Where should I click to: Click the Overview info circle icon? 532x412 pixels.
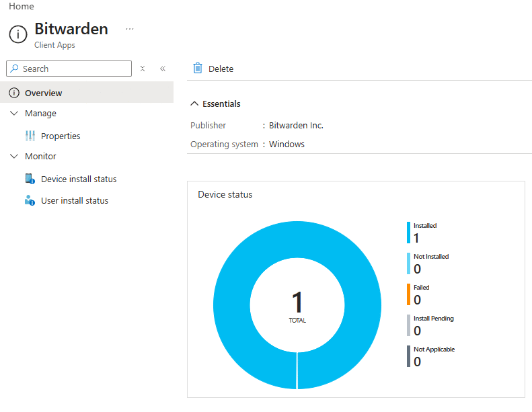coord(14,93)
